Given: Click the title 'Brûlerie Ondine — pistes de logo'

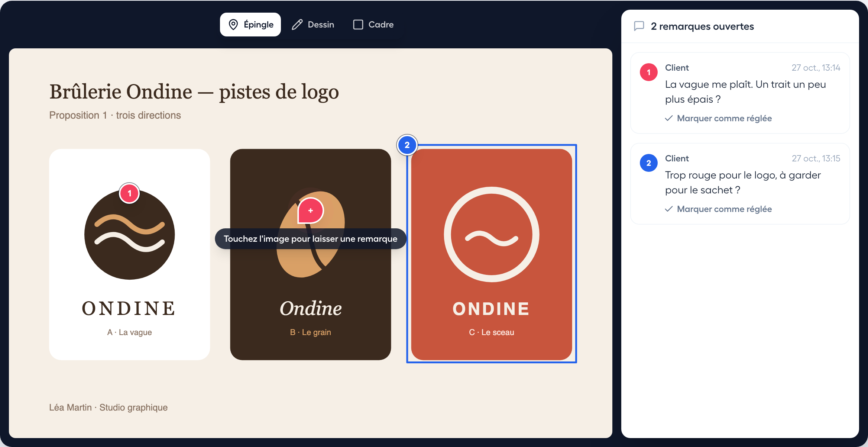Looking at the screenshot, I should (194, 92).
